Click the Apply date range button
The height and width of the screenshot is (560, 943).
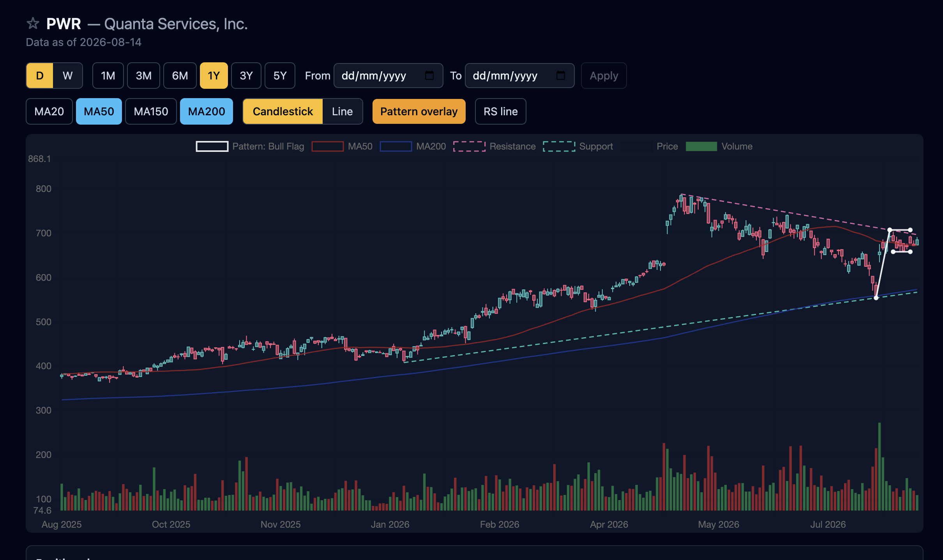(x=604, y=76)
